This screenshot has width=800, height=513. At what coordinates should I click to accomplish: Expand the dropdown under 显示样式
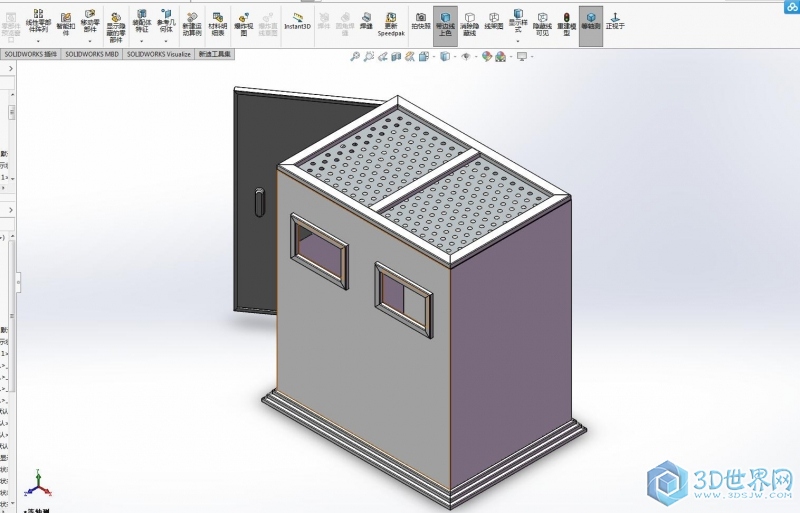pyautogui.click(x=518, y=41)
